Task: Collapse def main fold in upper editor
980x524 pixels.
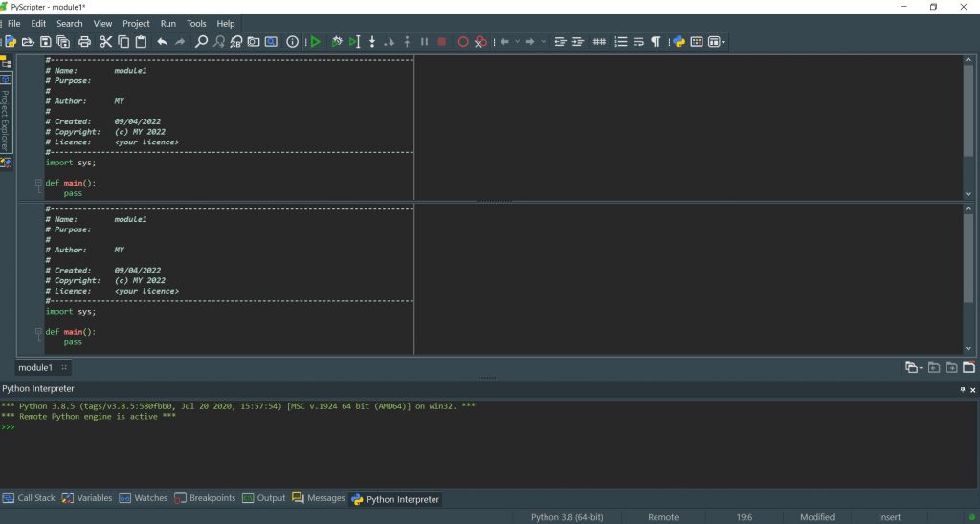Action: (x=38, y=183)
